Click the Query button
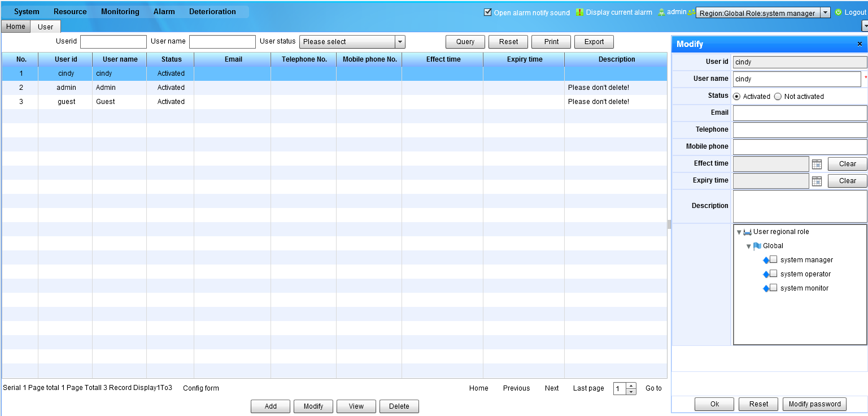 coord(465,42)
